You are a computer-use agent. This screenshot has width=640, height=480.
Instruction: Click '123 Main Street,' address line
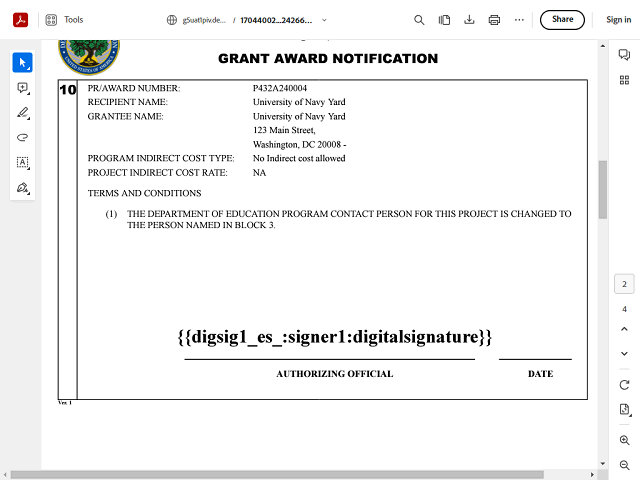tap(284, 130)
